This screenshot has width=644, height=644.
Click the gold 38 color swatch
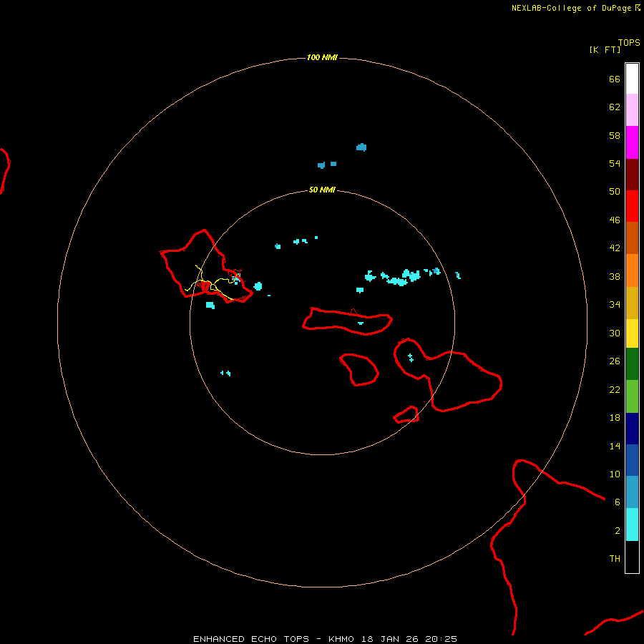click(632, 303)
